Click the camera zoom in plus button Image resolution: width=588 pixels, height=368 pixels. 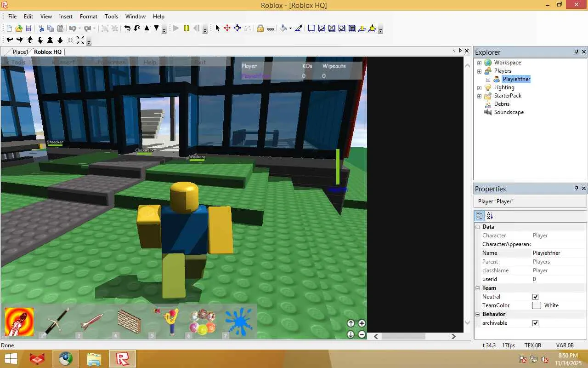point(362,323)
